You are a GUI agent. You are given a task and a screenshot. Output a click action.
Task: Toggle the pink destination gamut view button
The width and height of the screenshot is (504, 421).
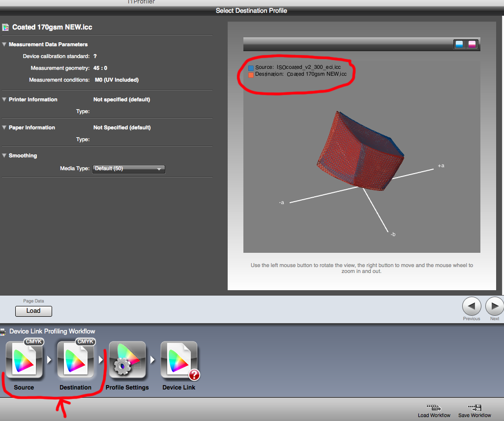[x=472, y=44]
